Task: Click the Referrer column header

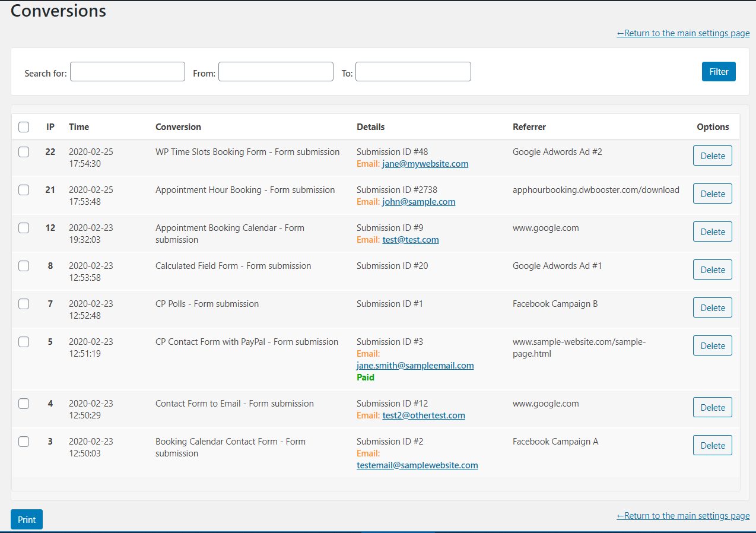Action: [529, 127]
